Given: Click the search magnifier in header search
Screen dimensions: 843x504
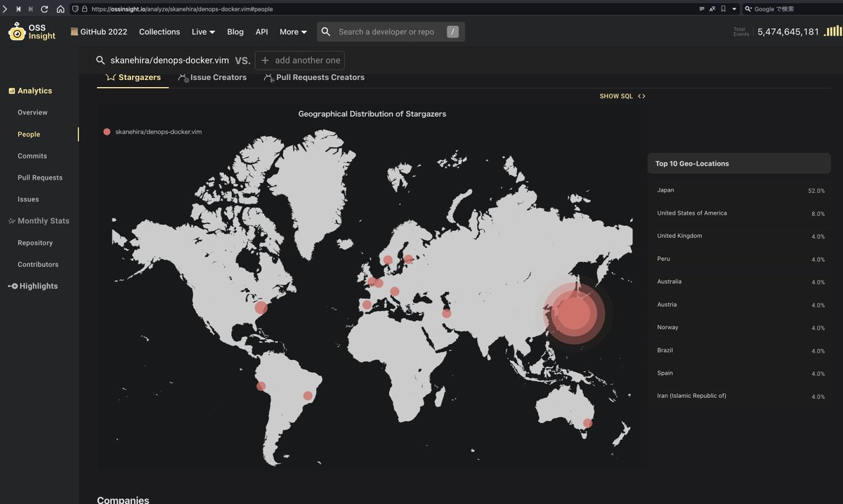Looking at the screenshot, I should pyautogui.click(x=326, y=32).
